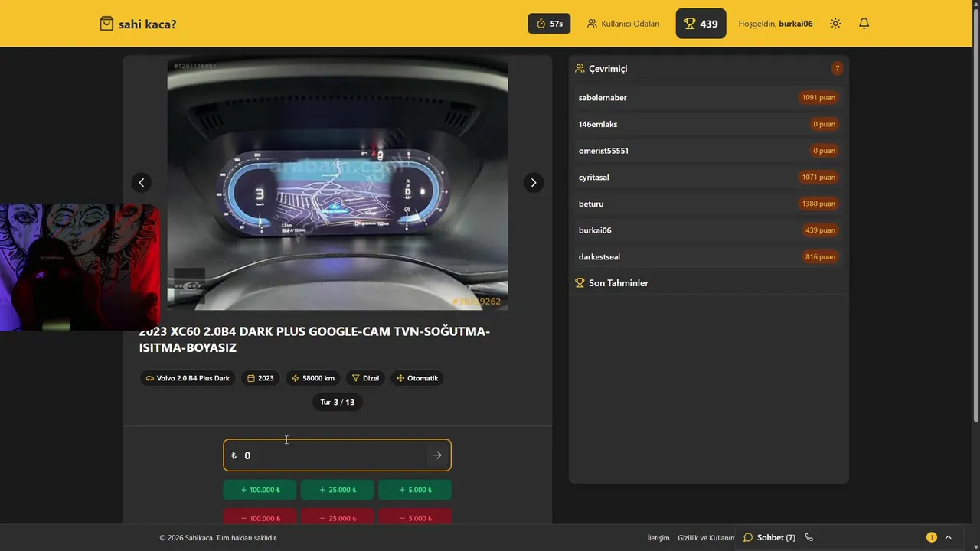
Task: Click the Son Tahminler header
Action: pos(612,283)
